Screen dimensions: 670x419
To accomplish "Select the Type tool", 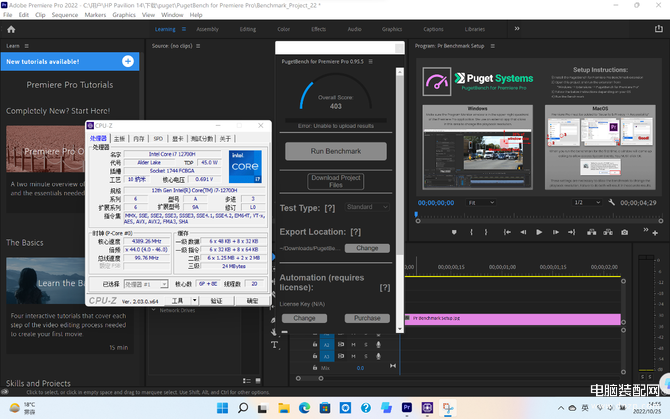I will coord(274,345).
